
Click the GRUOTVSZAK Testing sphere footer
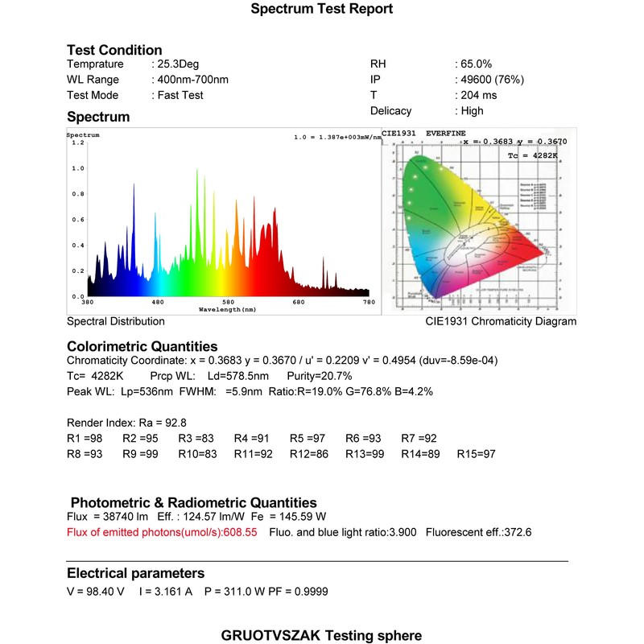321,635
